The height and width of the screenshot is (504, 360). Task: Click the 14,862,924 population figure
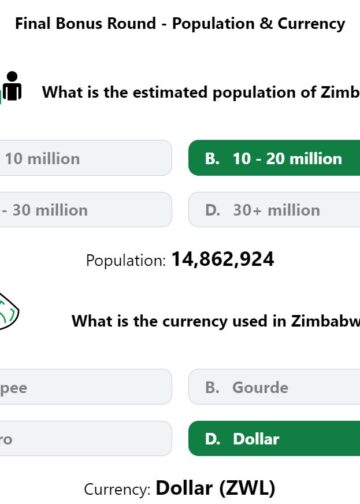223,259
